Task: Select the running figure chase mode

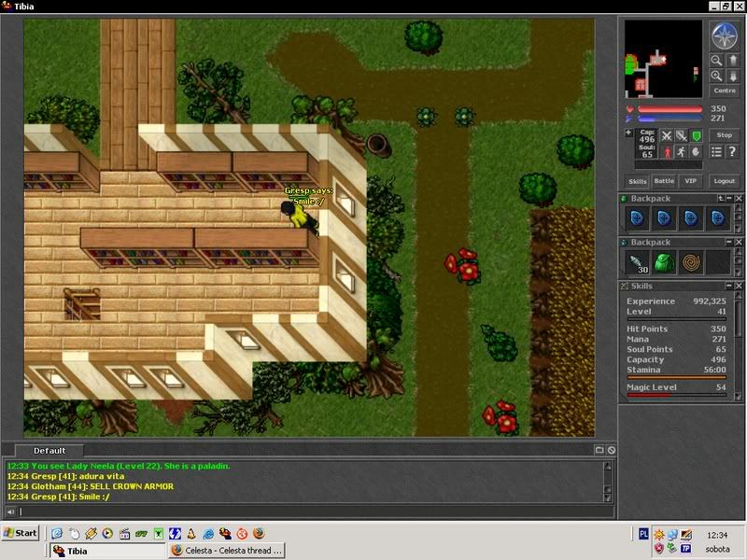Action: 682,152
